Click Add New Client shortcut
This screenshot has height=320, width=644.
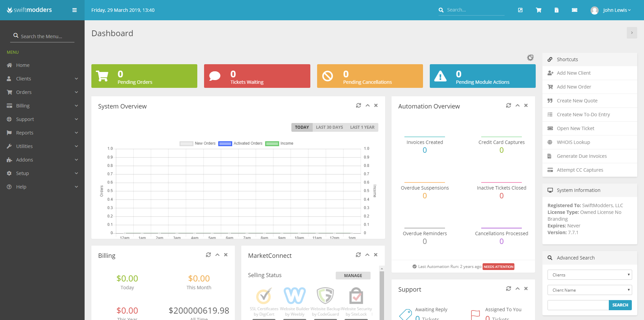(574, 73)
